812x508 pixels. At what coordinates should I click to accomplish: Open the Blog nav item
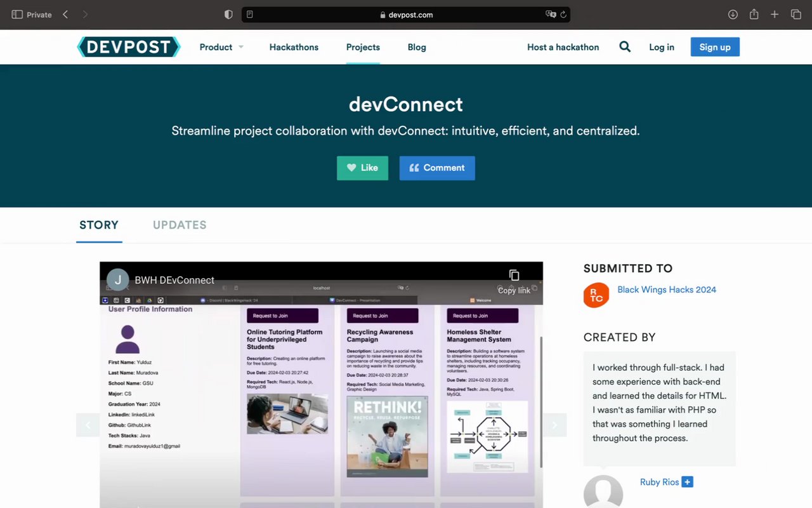coord(417,47)
